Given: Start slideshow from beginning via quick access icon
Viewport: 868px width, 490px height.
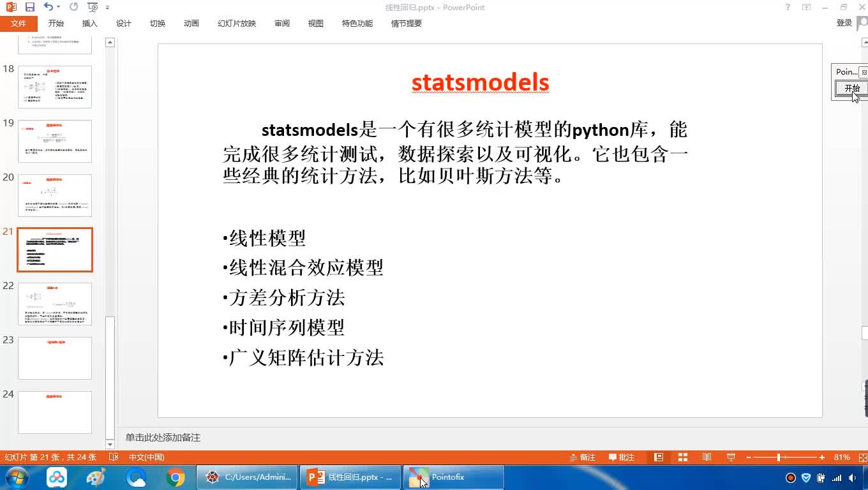Looking at the screenshot, I should point(93,7).
